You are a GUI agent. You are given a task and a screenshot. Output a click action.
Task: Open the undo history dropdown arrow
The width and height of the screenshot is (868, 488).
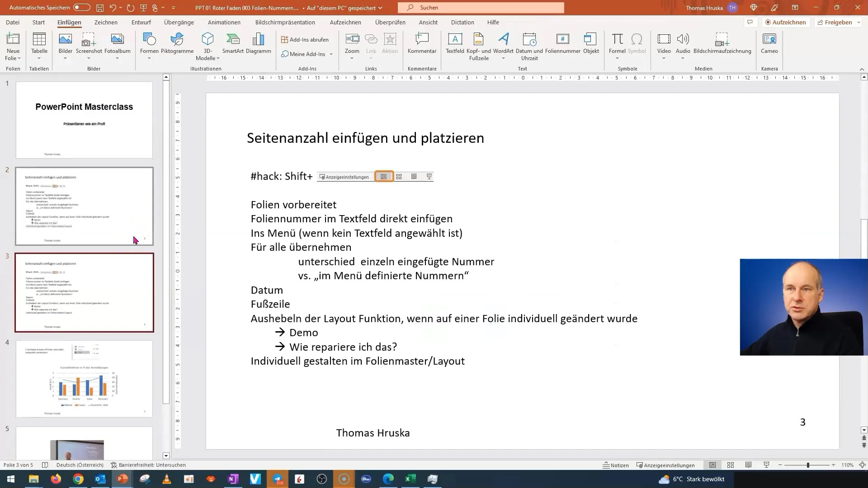pos(121,8)
